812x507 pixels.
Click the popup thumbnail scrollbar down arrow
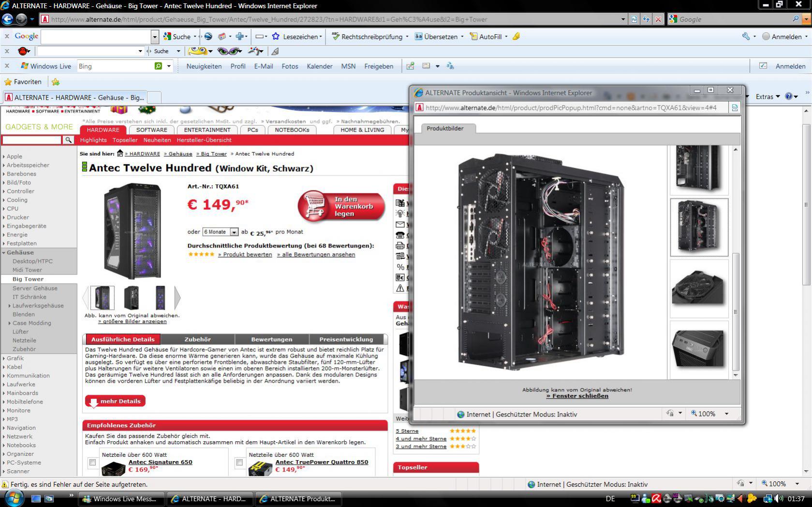pos(736,375)
